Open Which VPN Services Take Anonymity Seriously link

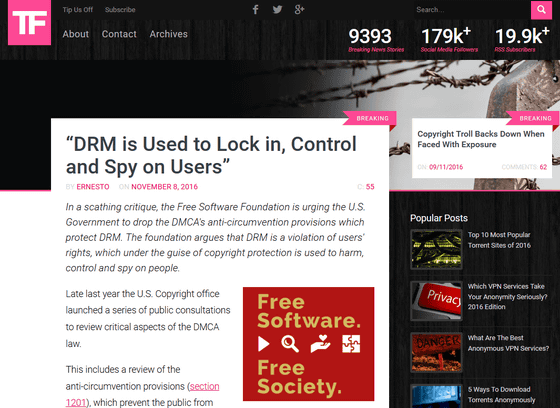[x=508, y=297]
